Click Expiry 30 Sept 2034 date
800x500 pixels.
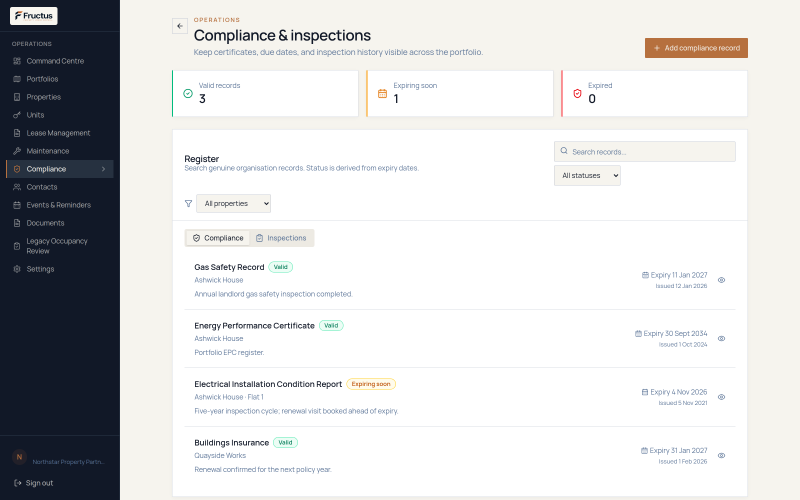(x=671, y=334)
